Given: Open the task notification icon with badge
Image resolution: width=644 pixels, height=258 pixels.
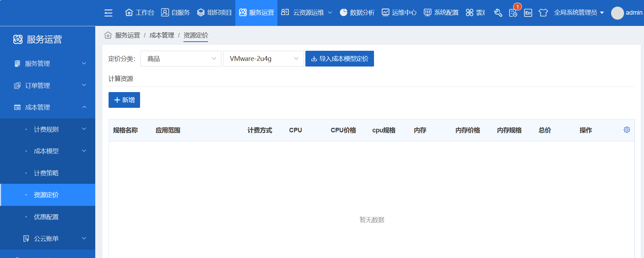Looking at the screenshot, I should (513, 13).
